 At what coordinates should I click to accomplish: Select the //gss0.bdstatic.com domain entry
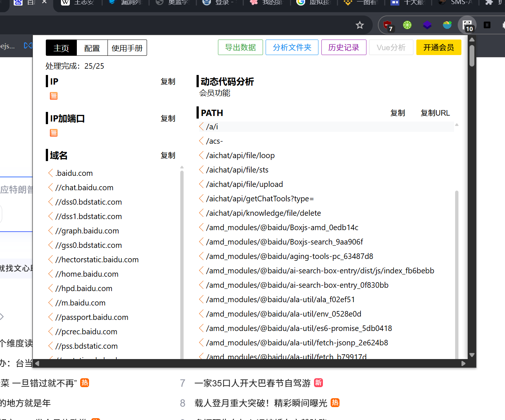[x=89, y=245]
